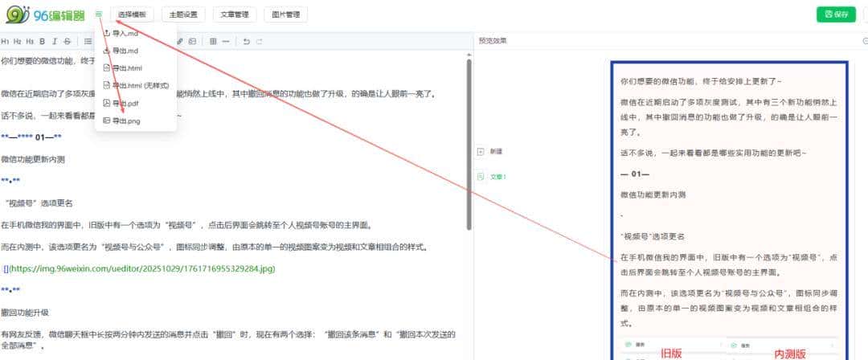This screenshot has height=360, width=868.
Task: Apply Heading 2 (H2) formatting
Action: 17,42
